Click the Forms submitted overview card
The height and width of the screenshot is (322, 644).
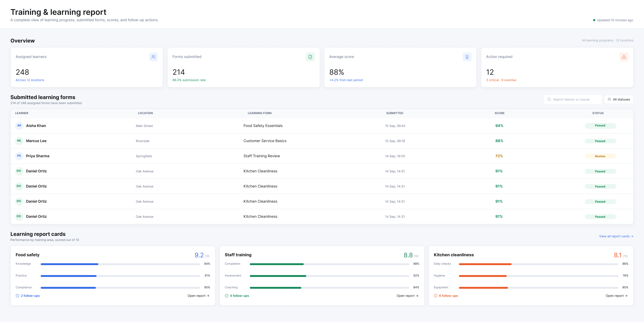click(243, 67)
